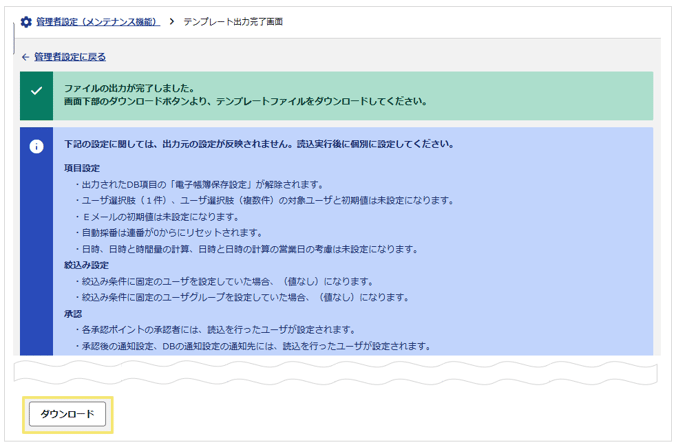This screenshot has height=447, width=676.
Task: Click the gear icon beside 管理者設定
Action: [x=26, y=22]
